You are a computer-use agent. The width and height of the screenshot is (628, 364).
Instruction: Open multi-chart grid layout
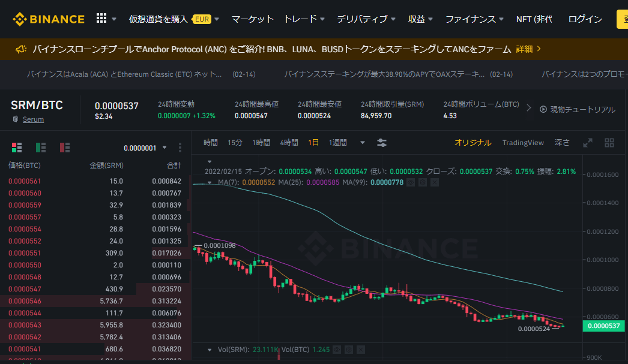pyautogui.click(x=609, y=143)
